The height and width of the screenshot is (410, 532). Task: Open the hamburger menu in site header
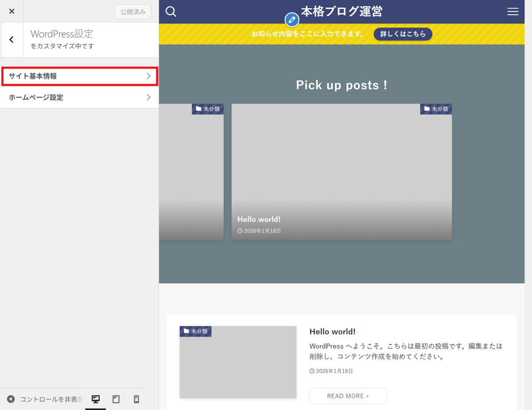tap(512, 12)
